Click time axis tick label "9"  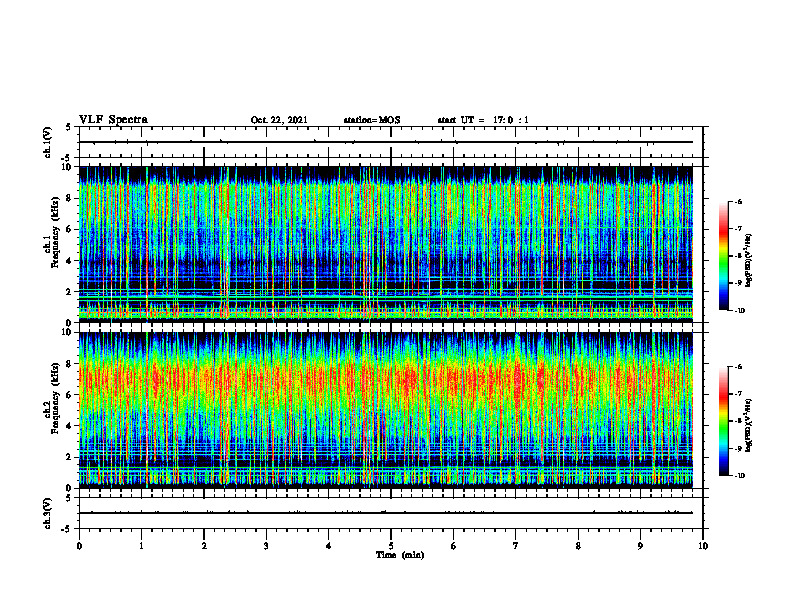tap(640, 546)
